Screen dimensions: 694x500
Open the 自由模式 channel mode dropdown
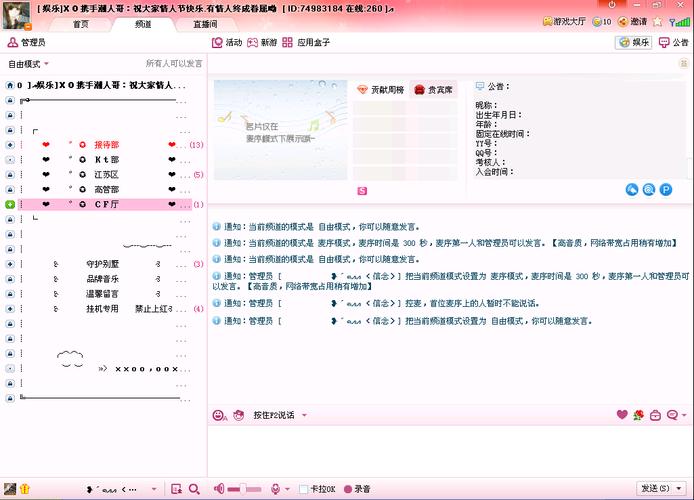[x=30, y=64]
